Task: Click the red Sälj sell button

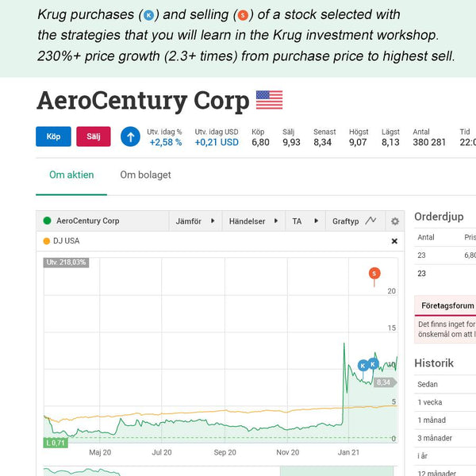Action: [94, 136]
